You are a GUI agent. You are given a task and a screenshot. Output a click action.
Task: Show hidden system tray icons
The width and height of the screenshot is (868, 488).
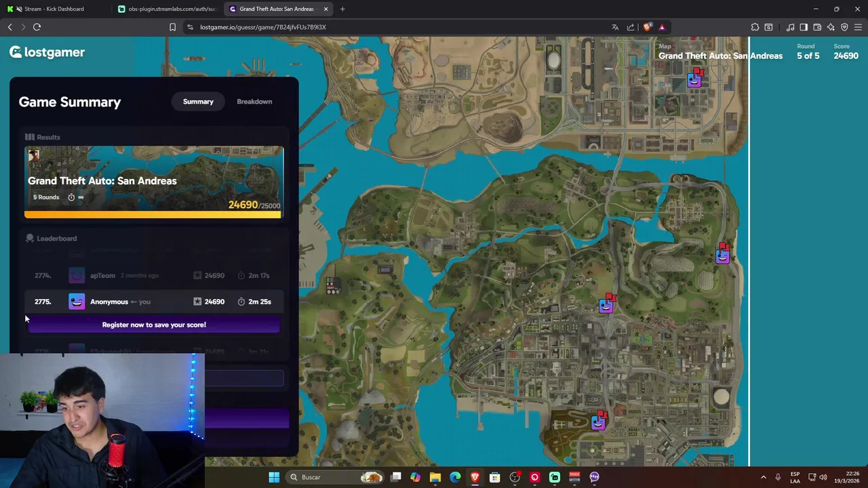(x=763, y=477)
